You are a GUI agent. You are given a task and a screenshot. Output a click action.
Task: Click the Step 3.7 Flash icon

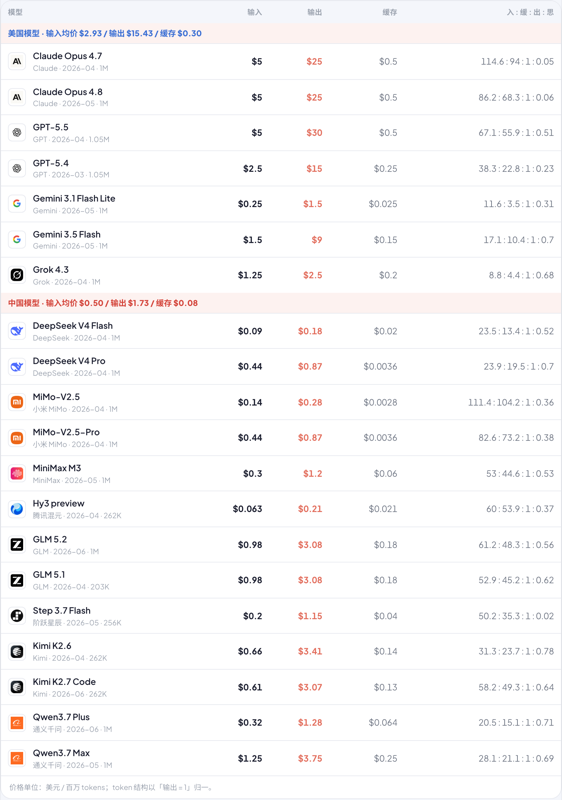click(17, 616)
